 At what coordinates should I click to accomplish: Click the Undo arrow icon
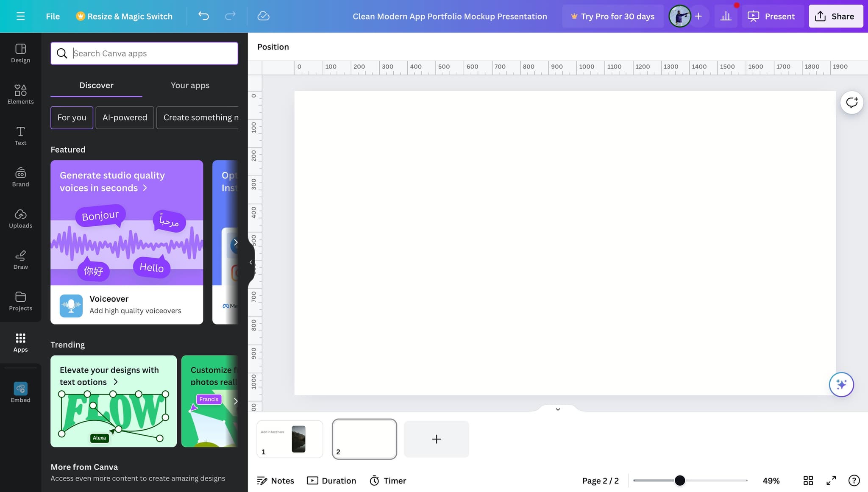(203, 16)
